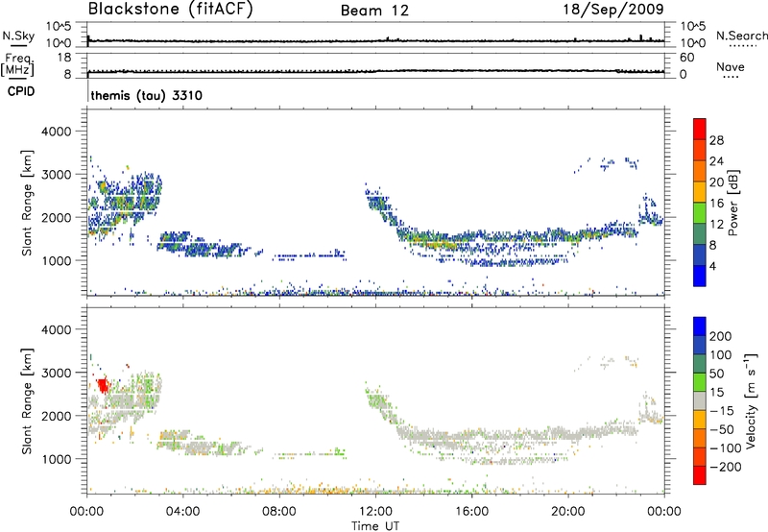This screenshot has height=532, width=768.
Task: Click the '60' Nave axis tick
Action: 686,58
